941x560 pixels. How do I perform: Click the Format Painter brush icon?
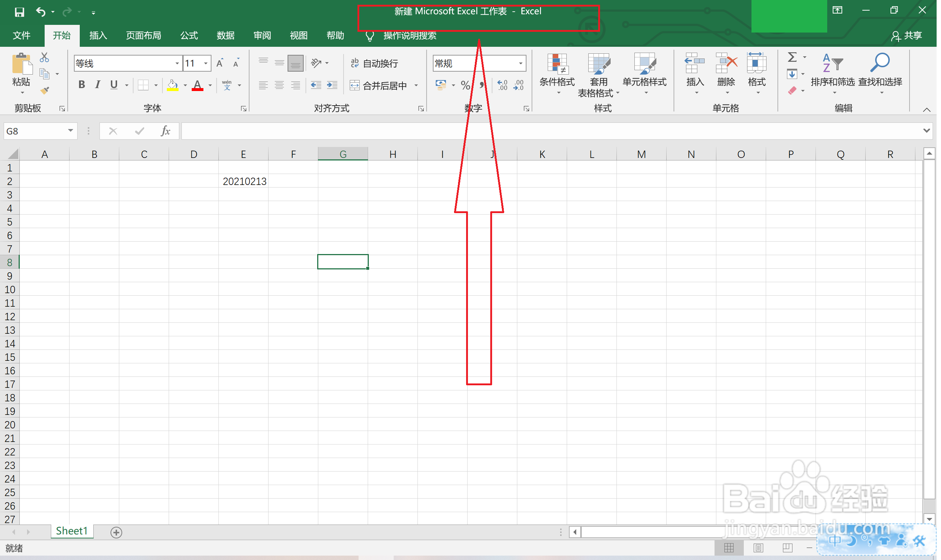click(45, 91)
